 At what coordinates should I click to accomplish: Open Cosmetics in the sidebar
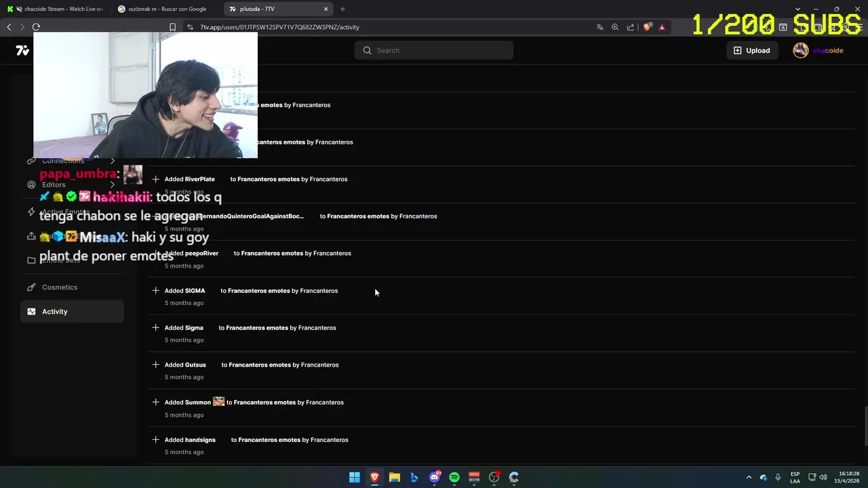click(72, 287)
